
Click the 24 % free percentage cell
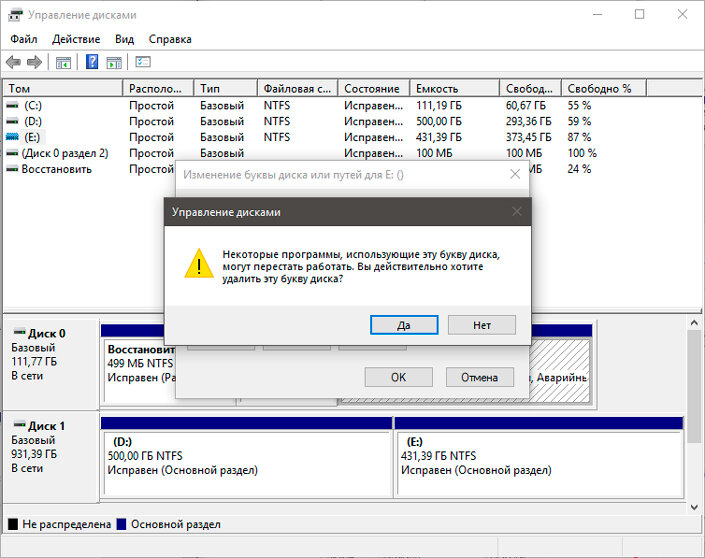579,169
